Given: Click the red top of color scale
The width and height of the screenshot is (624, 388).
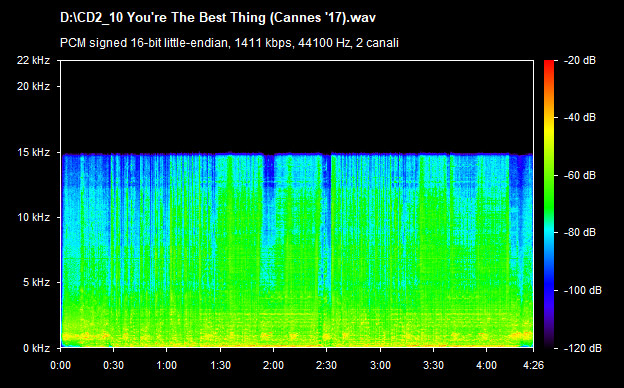Looking at the screenshot, I should [x=549, y=64].
